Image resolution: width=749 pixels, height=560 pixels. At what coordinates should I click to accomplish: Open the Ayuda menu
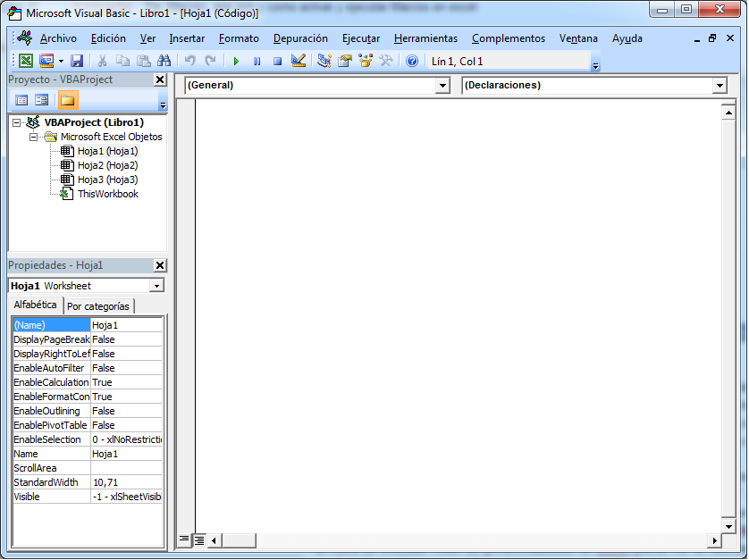(x=627, y=38)
